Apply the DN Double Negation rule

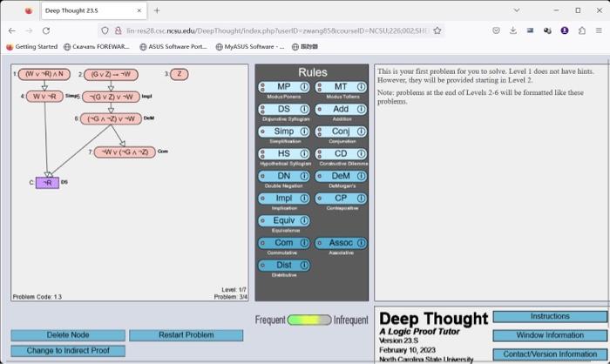pyautogui.click(x=284, y=176)
